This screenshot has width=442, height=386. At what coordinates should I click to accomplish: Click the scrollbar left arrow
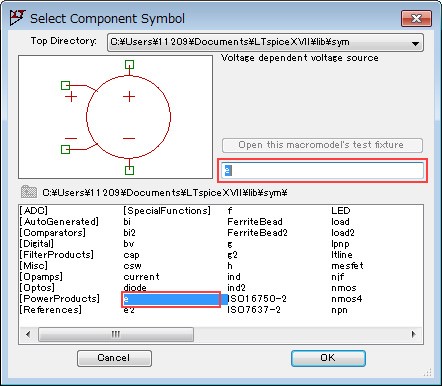28,334
